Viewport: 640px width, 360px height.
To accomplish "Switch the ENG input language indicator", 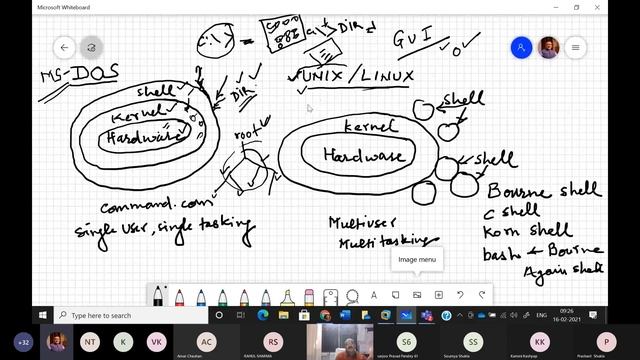I will point(542,315).
